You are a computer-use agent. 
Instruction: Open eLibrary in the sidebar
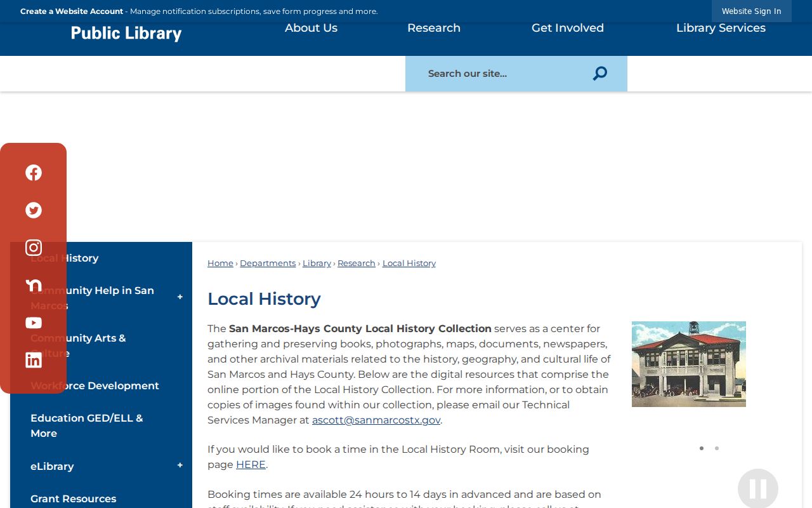pos(52,466)
